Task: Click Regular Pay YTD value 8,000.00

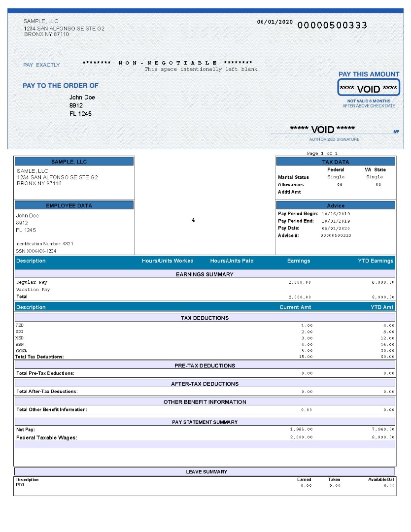Action: pos(383,282)
